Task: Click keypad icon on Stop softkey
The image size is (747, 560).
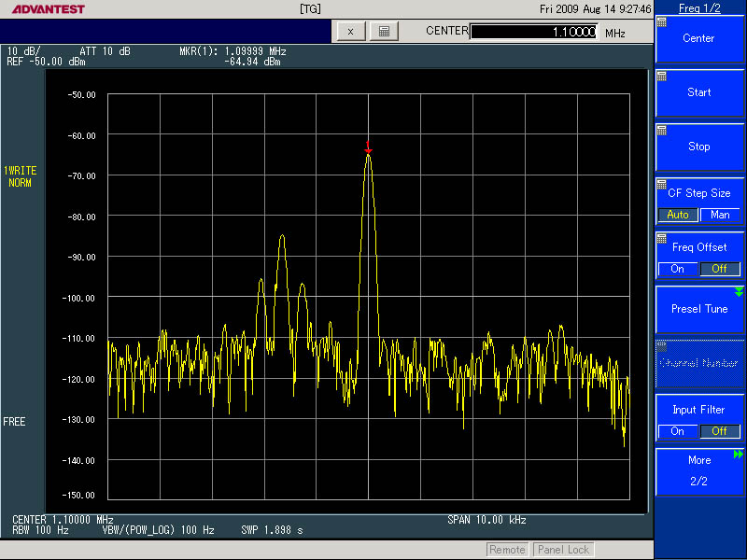Action: tap(662, 130)
